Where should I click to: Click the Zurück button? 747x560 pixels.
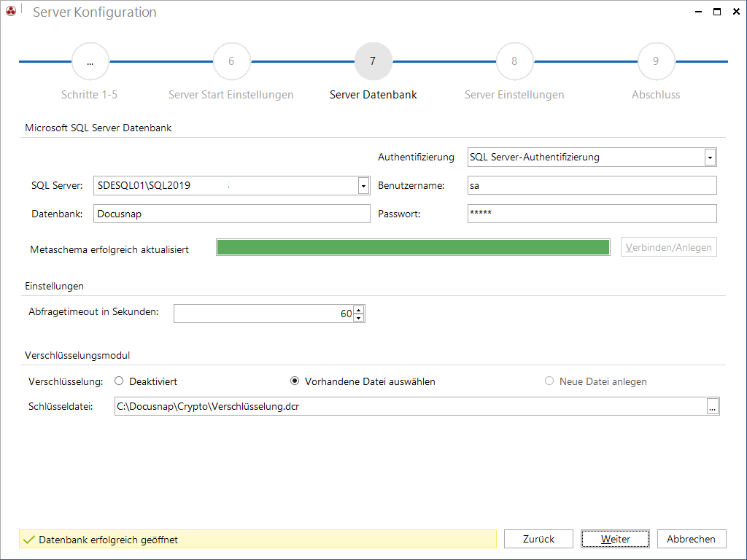[538, 539]
